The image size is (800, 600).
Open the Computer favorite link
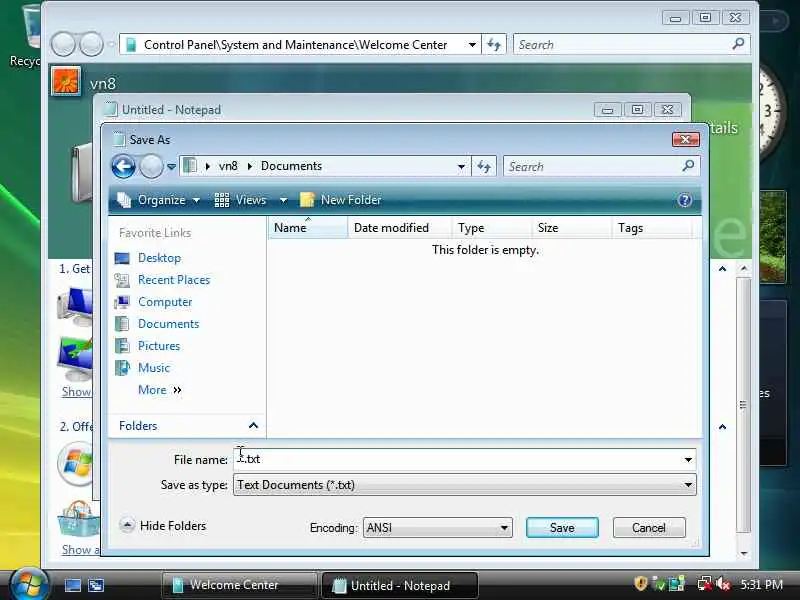pos(165,302)
